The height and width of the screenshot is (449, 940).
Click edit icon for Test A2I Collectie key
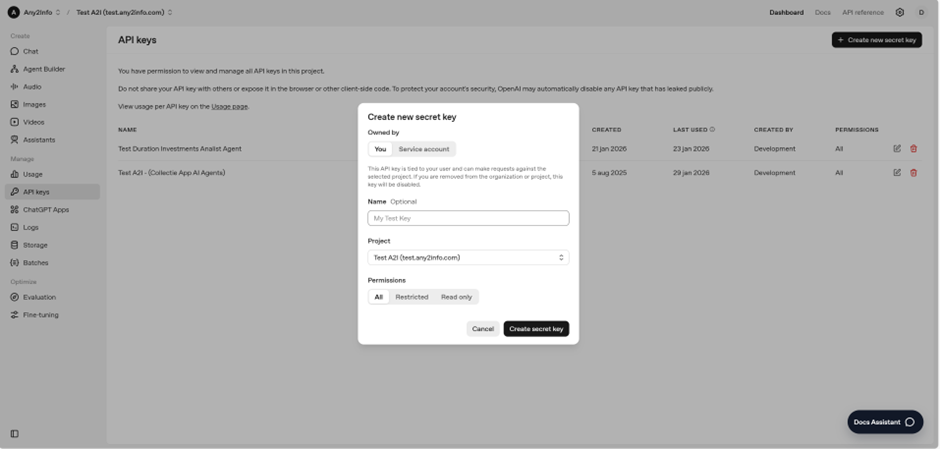click(897, 173)
